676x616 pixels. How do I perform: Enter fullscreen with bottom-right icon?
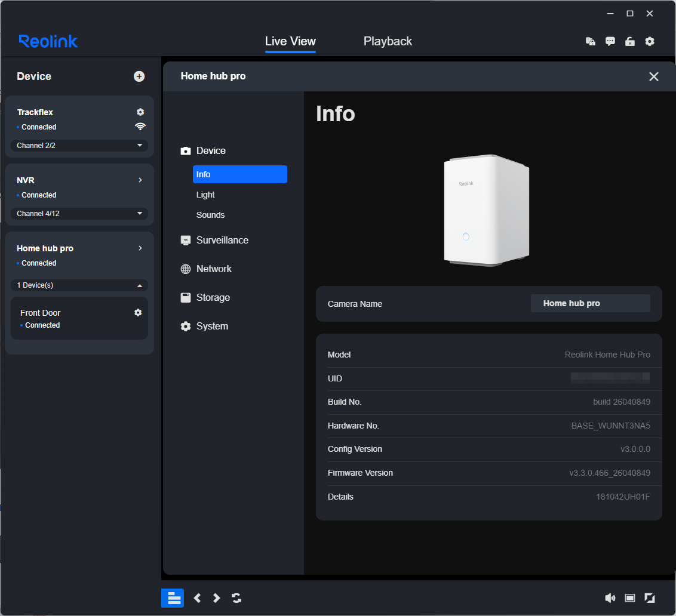650,598
